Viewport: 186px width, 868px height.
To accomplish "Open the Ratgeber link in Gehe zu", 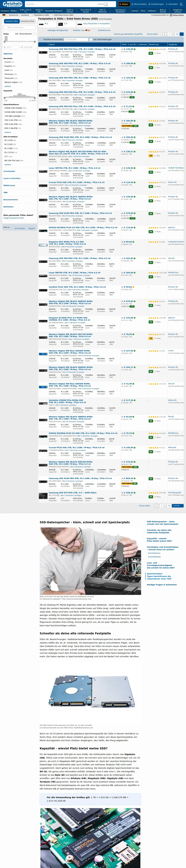I will pyautogui.click(x=32, y=228).
